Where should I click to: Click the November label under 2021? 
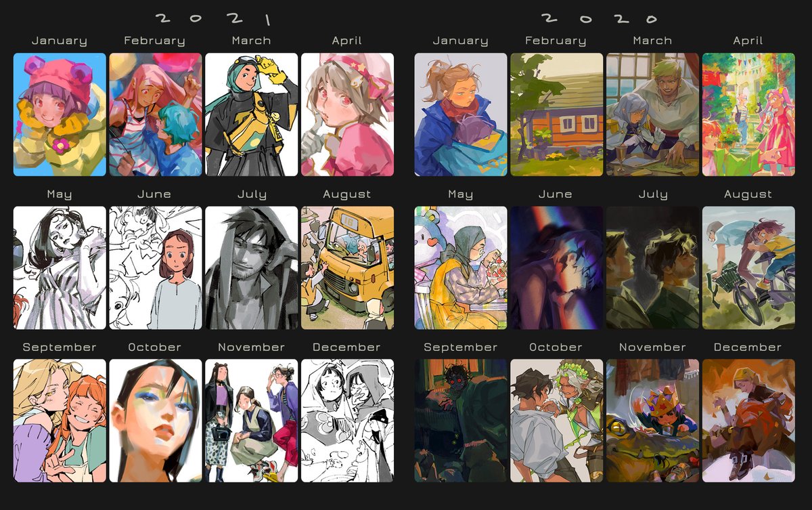click(x=252, y=347)
